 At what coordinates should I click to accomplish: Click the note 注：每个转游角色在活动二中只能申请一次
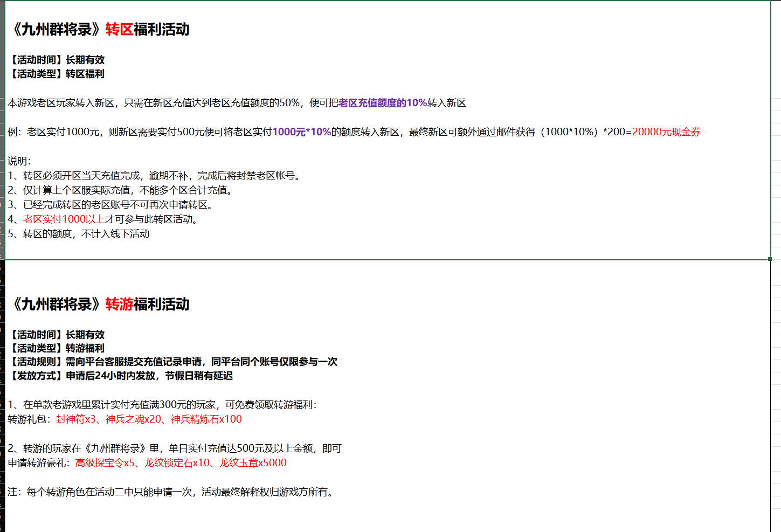172,492
